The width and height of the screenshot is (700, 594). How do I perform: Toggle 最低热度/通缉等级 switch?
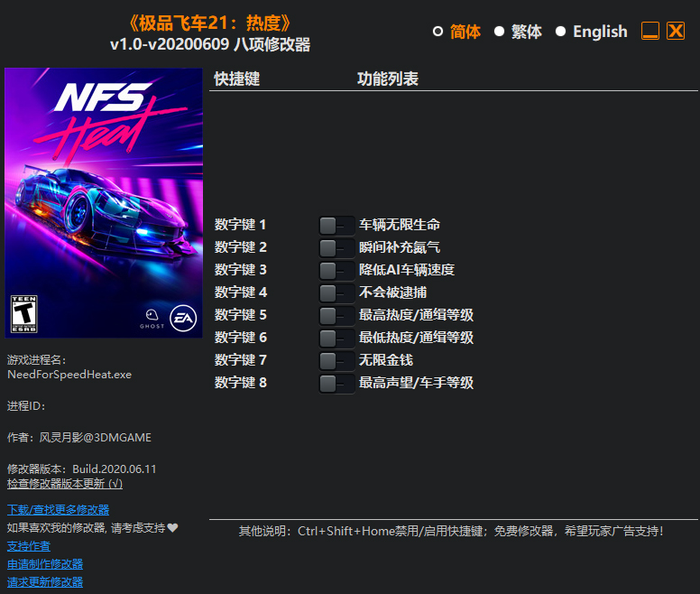pyautogui.click(x=336, y=339)
